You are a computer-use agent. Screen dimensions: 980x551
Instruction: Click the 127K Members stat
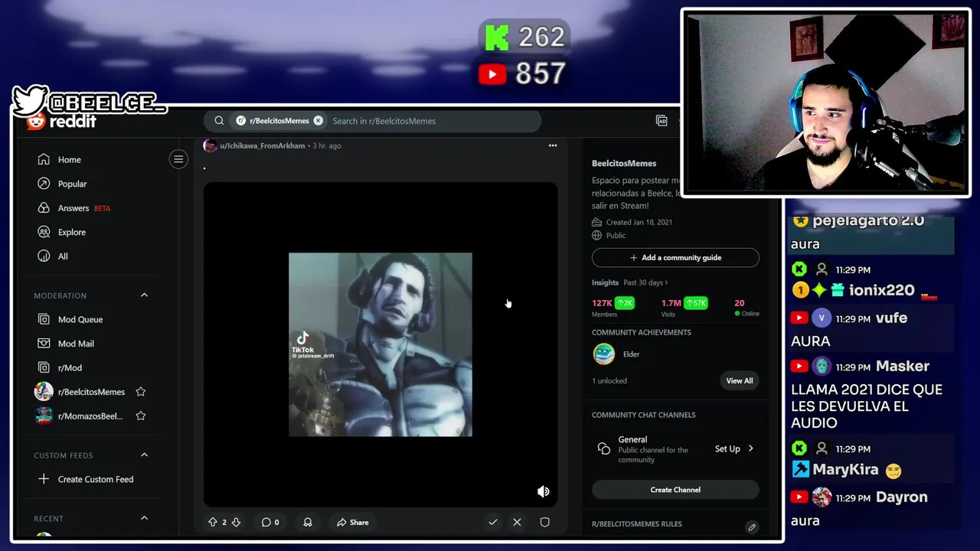click(612, 308)
